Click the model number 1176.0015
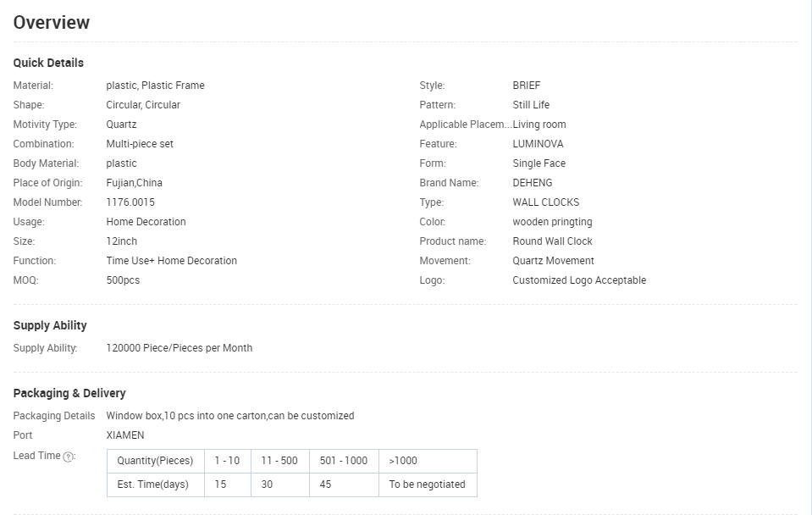 [130, 202]
